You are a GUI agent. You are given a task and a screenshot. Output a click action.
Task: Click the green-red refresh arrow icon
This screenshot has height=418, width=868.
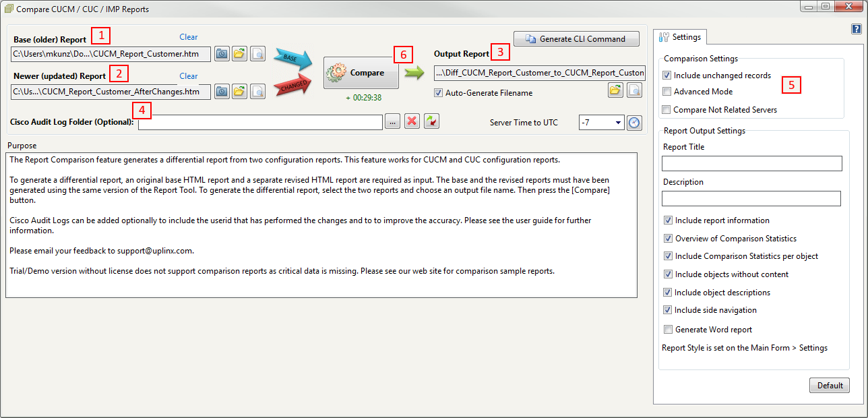click(431, 121)
